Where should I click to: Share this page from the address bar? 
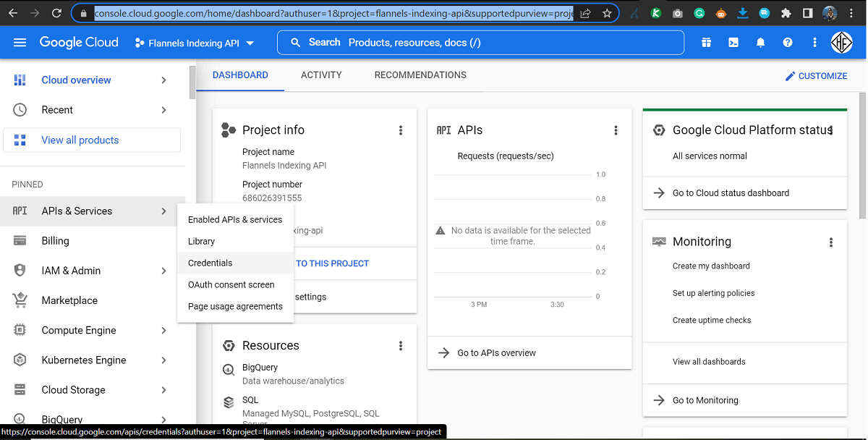(585, 13)
